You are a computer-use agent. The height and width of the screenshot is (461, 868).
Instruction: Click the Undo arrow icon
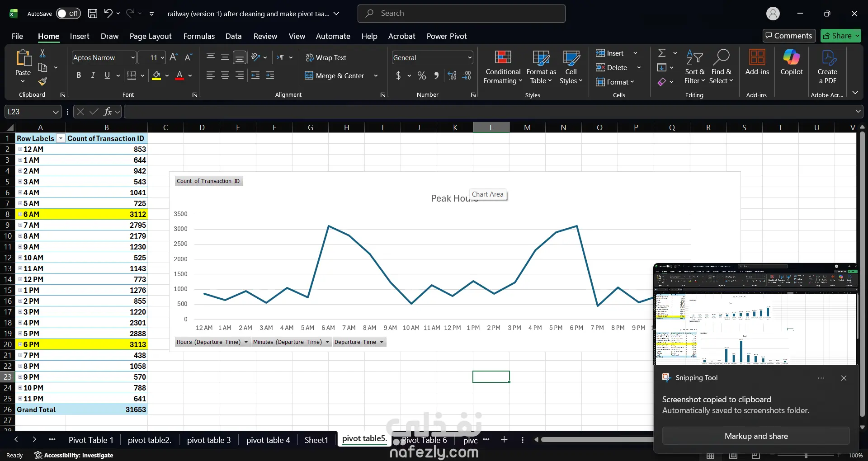[x=108, y=13]
